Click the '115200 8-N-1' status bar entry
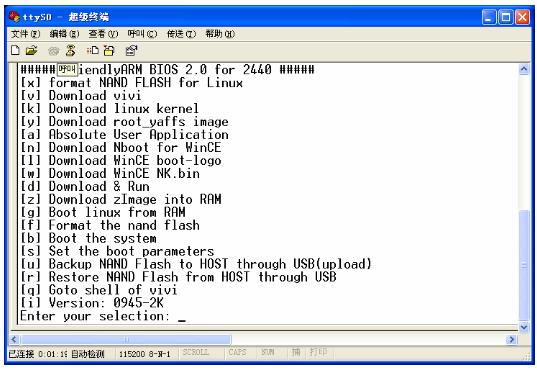 click(145, 354)
